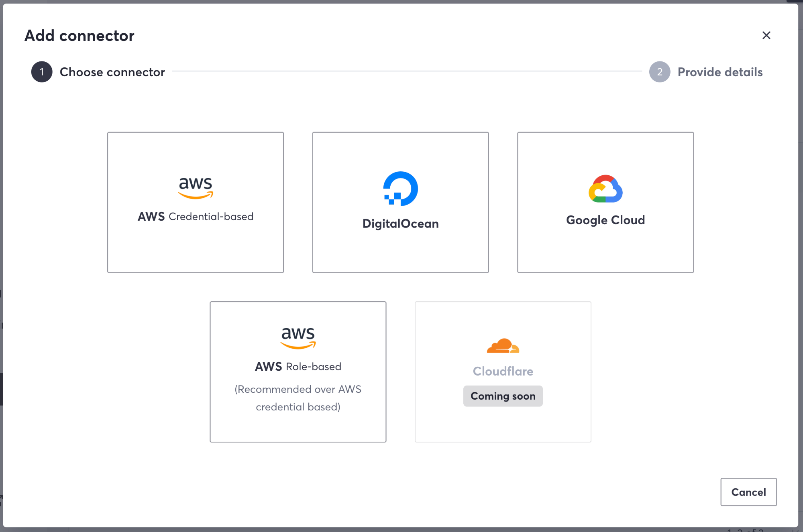
Task: Click the Google Cloud logo icon
Action: 605,189
